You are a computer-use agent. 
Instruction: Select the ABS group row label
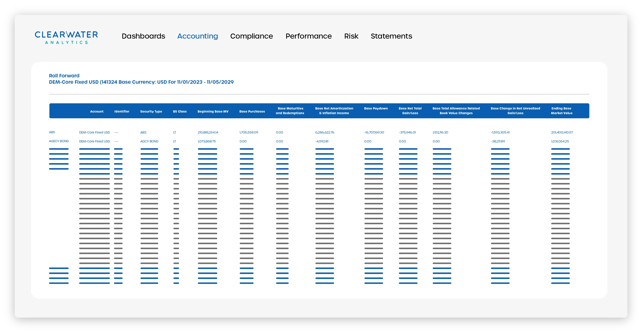point(52,132)
